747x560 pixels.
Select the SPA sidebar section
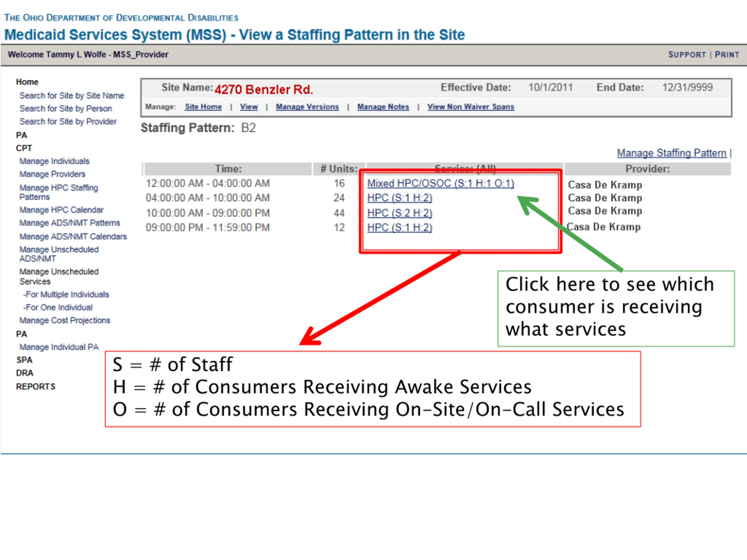tap(25, 360)
